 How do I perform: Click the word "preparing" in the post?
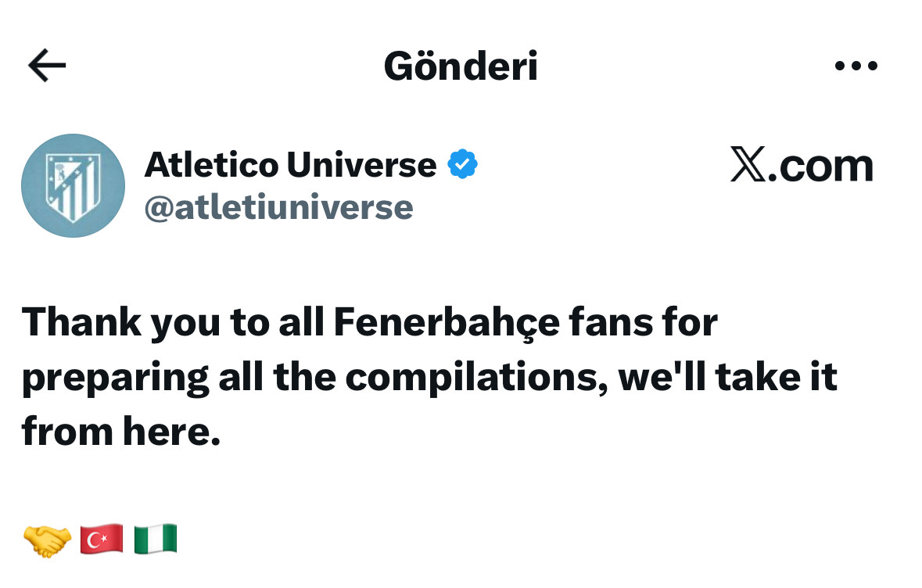116,378
